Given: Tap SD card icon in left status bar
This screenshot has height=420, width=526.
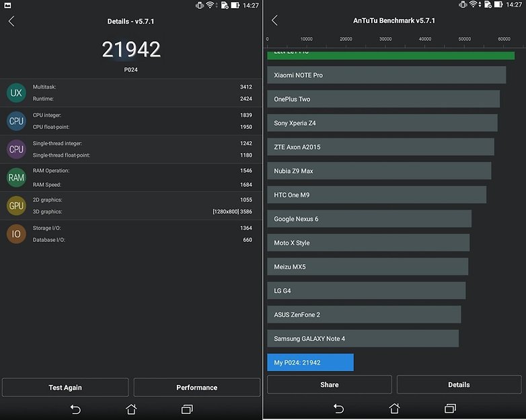Looking at the screenshot, I should 225,5.
